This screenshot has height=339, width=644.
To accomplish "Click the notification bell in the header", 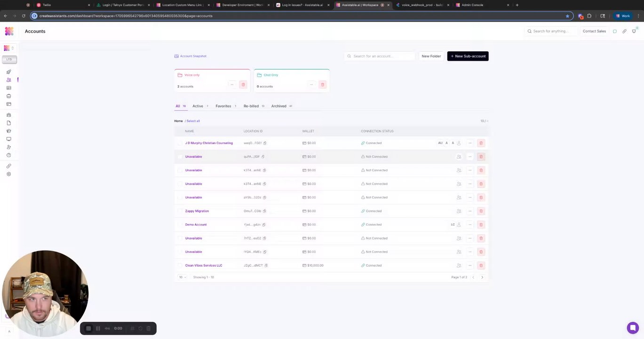I will (x=634, y=31).
